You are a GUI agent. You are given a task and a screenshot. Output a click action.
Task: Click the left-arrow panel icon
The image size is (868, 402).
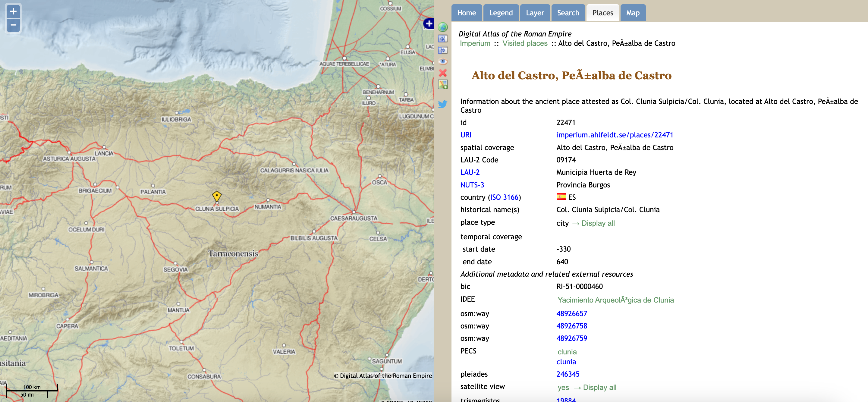pos(442,39)
